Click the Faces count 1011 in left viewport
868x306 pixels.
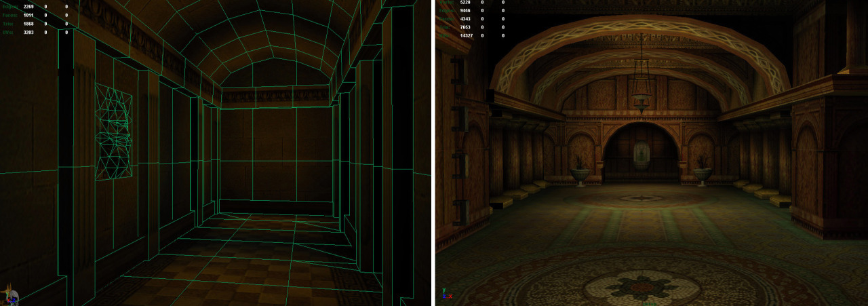[30, 14]
